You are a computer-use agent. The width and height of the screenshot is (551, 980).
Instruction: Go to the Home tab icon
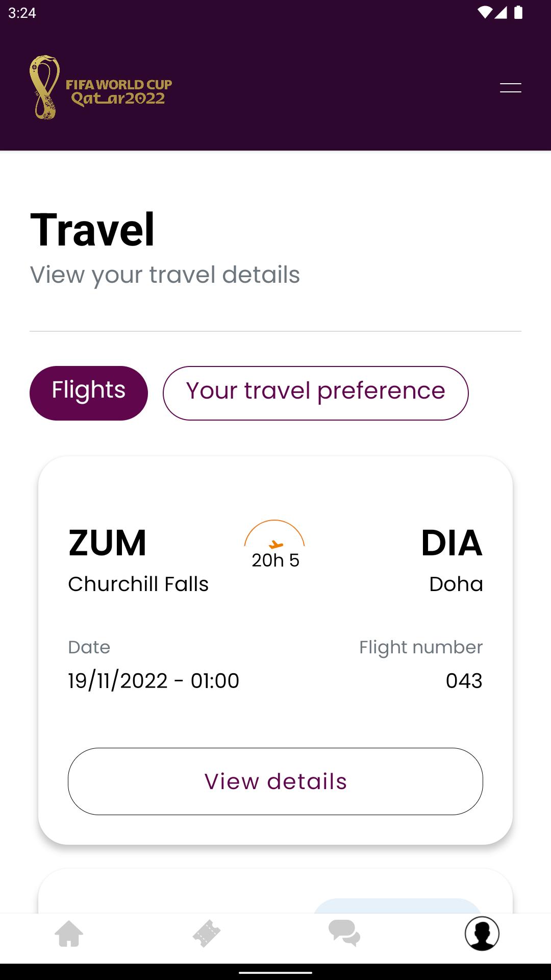[69, 934]
